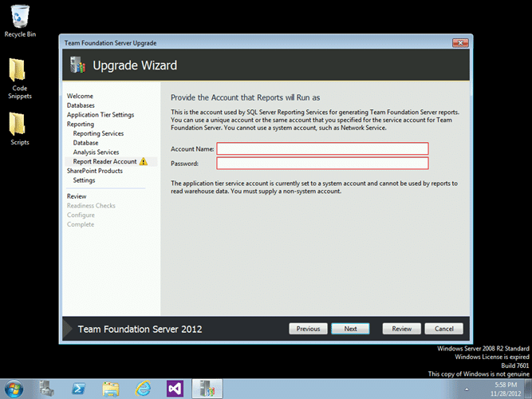The width and height of the screenshot is (532, 399).
Task: Click the Upgrade Wizard server logo icon
Action: (77, 65)
